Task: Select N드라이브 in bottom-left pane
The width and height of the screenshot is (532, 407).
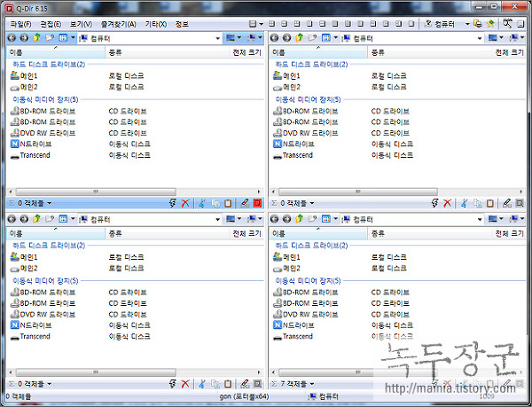Action: [x=31, y=325]
